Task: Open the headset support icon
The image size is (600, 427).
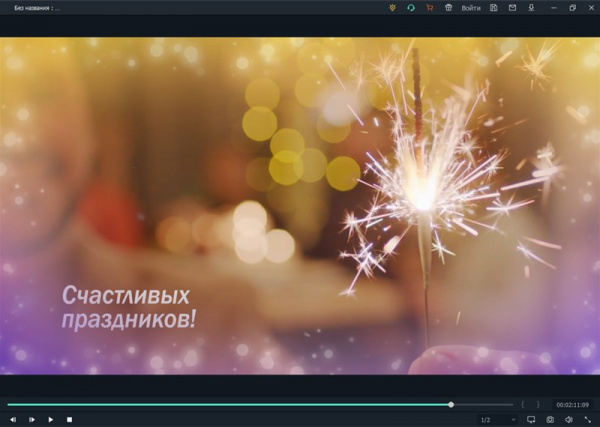Action: coord(411,7)
